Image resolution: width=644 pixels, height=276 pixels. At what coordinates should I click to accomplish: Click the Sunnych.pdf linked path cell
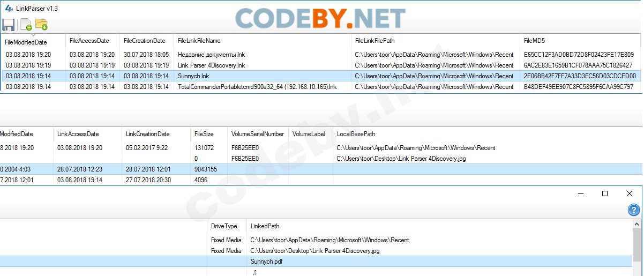tap(268, 262)
